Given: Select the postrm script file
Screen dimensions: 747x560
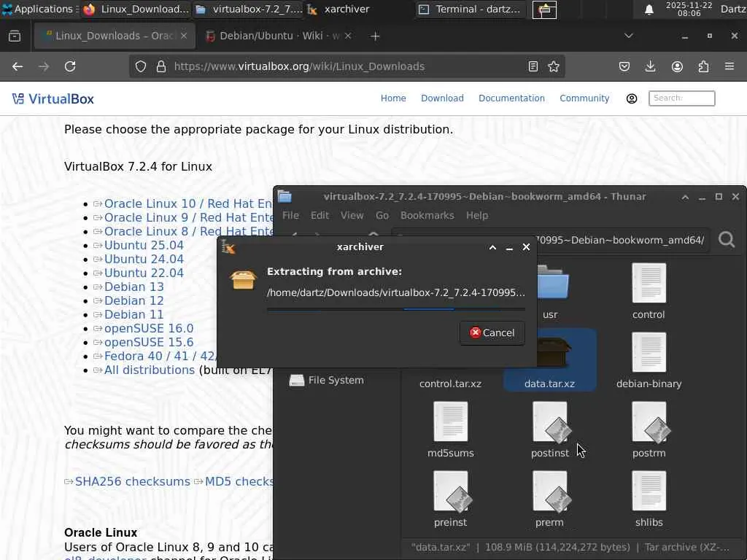Looking at the screenshot, I should point(649,429).
